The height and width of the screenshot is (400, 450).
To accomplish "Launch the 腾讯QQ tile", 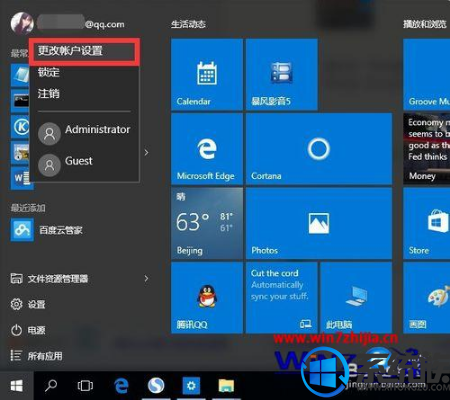I will [x=207, y=298].
